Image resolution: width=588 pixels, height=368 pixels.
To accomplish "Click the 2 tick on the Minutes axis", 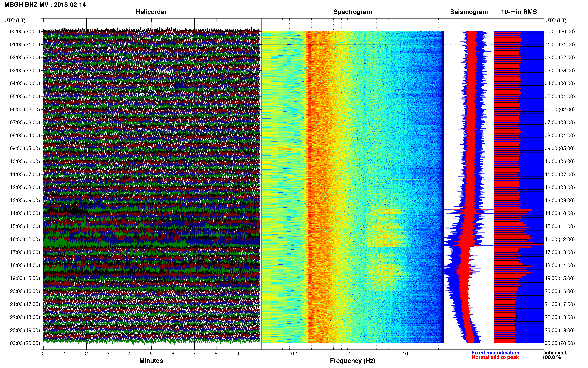I will (86, 354).
